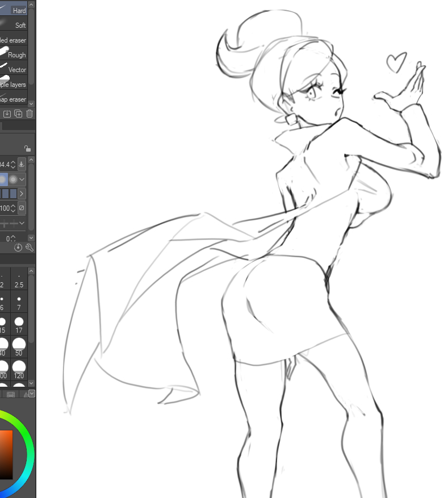Expand the hardness options dropdown arrow
The height and width of the screenshot is (498, 448).
[22, 179]
